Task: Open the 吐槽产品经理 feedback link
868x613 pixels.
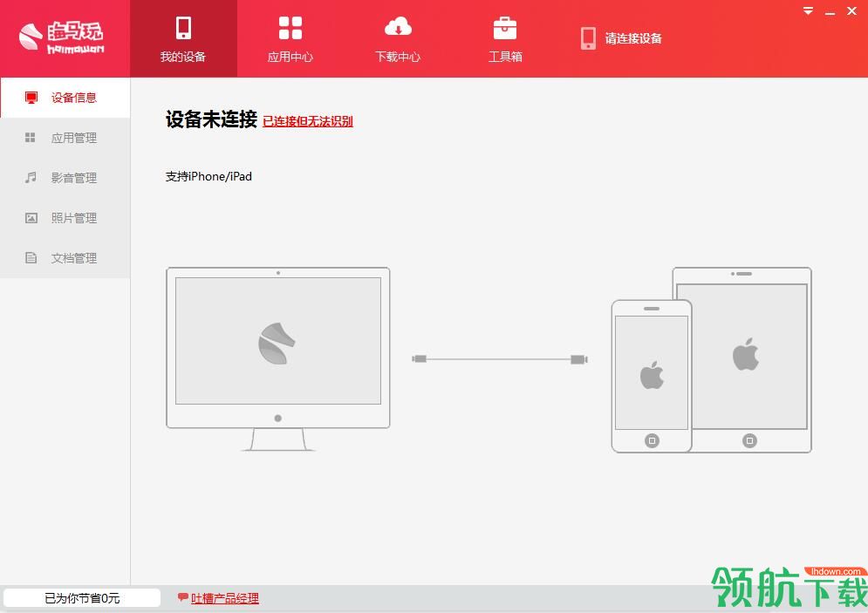Action: (225, 599)
